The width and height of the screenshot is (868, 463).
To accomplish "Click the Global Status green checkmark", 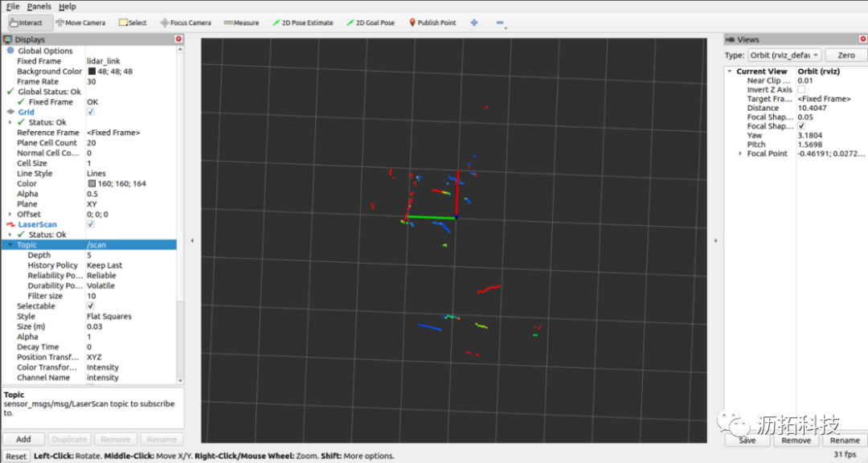I will point(10,92).
